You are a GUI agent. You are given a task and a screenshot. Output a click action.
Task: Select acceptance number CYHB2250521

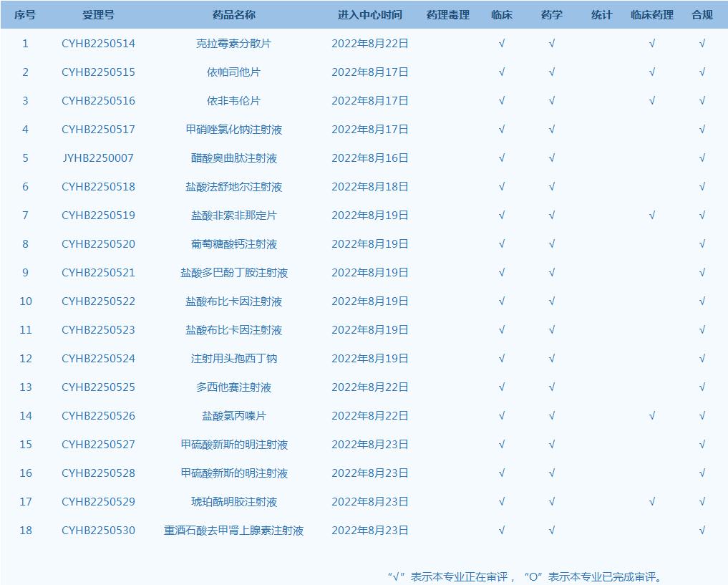coord(98,273)
